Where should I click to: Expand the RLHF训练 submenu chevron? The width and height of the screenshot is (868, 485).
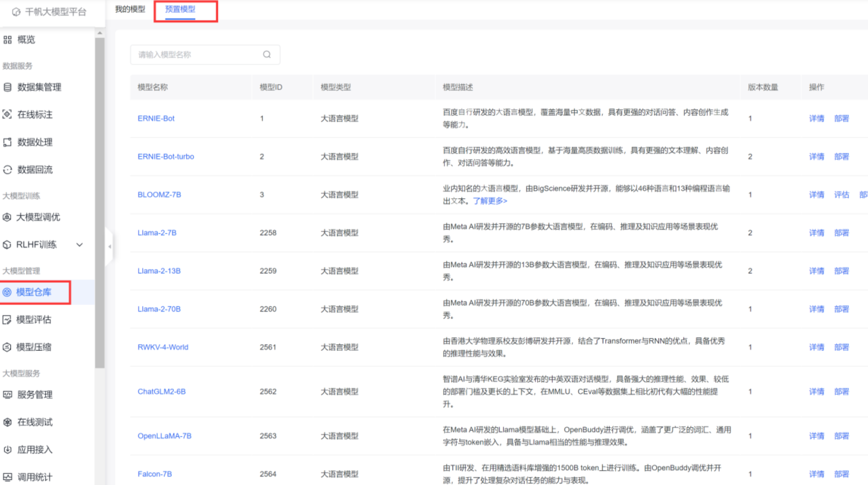click(x=80, y=245)
